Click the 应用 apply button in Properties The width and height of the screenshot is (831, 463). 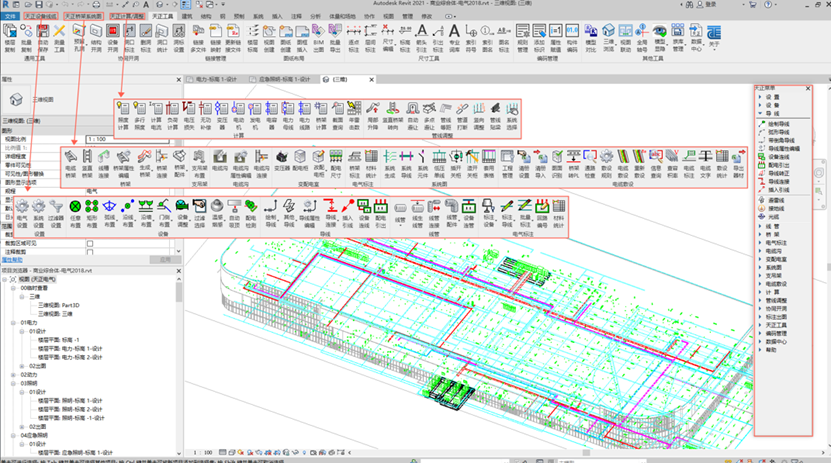(x=165, y=260)
